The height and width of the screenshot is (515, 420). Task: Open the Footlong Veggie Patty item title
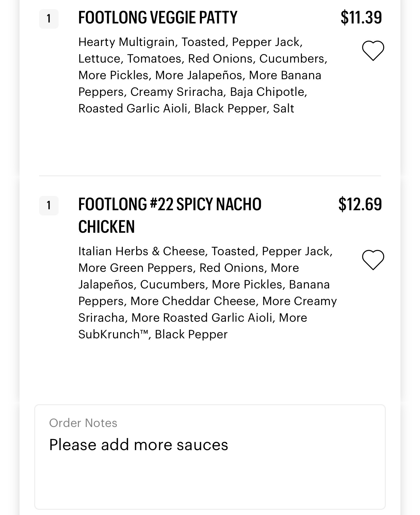tap(158, 18)
